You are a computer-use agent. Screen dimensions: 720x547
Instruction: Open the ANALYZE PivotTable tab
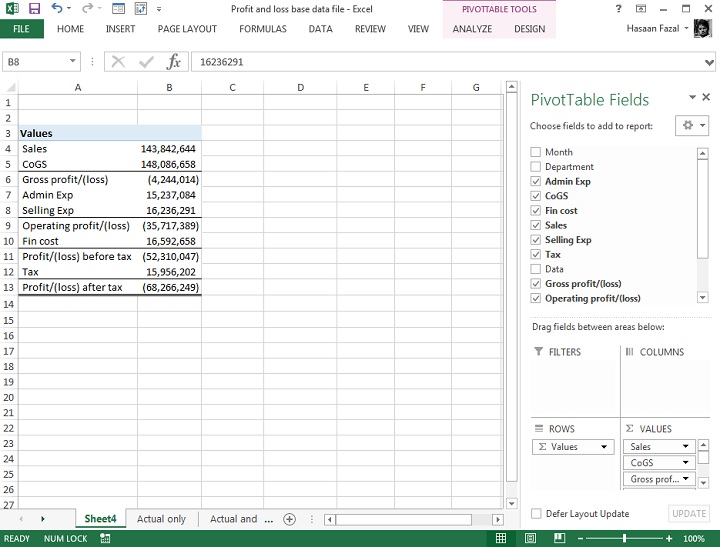[472, 29]
